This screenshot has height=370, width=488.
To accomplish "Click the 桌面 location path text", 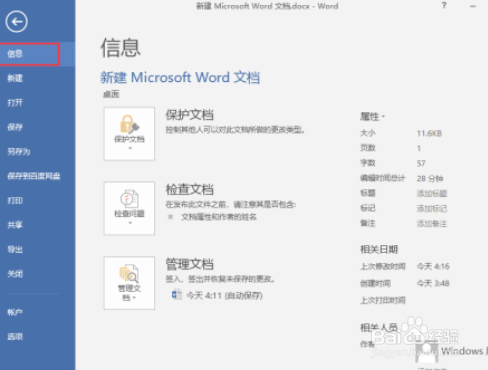I will [111, 94].
